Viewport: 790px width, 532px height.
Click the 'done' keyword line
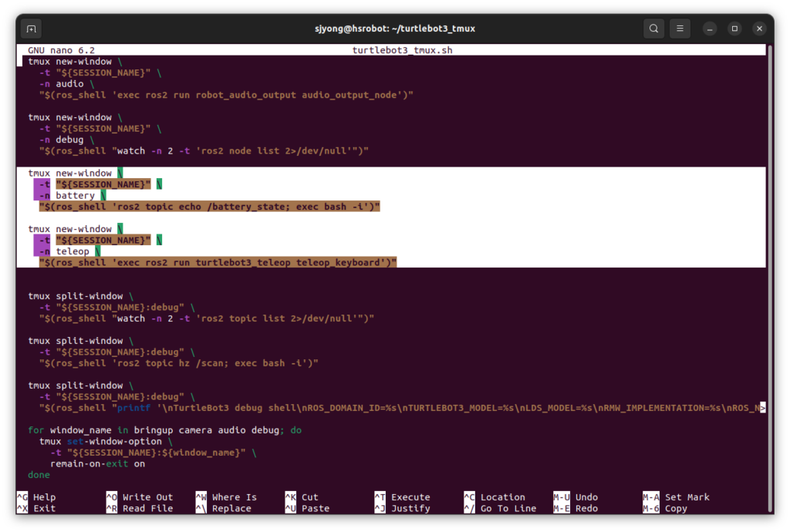pos(39,475)
